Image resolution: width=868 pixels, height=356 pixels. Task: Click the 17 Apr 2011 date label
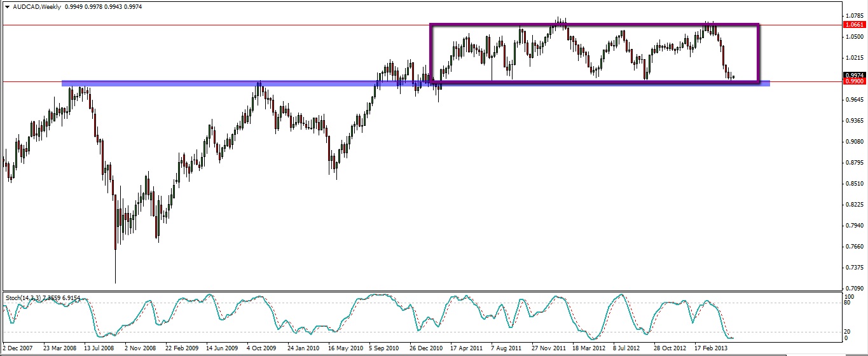466,348
